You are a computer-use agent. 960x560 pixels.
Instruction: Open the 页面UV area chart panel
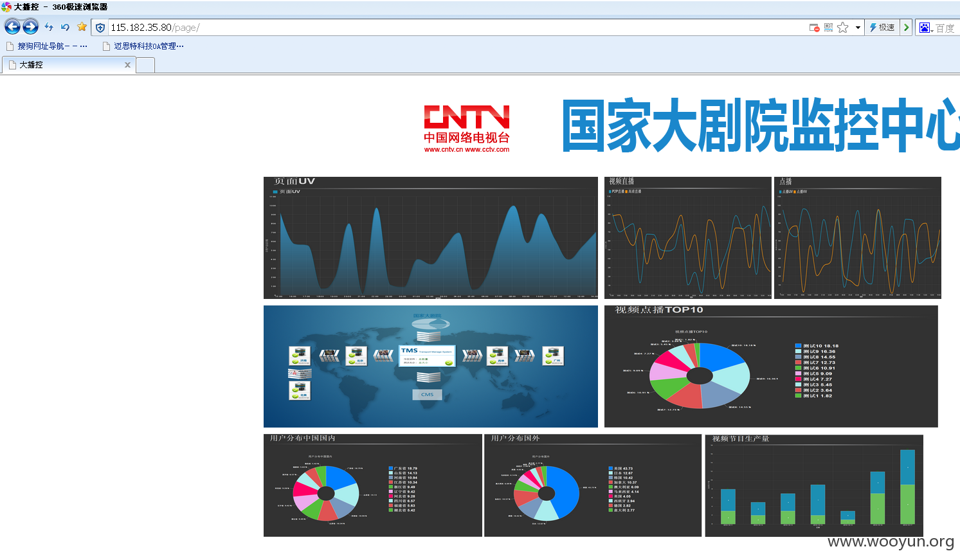tap(431, 238)
